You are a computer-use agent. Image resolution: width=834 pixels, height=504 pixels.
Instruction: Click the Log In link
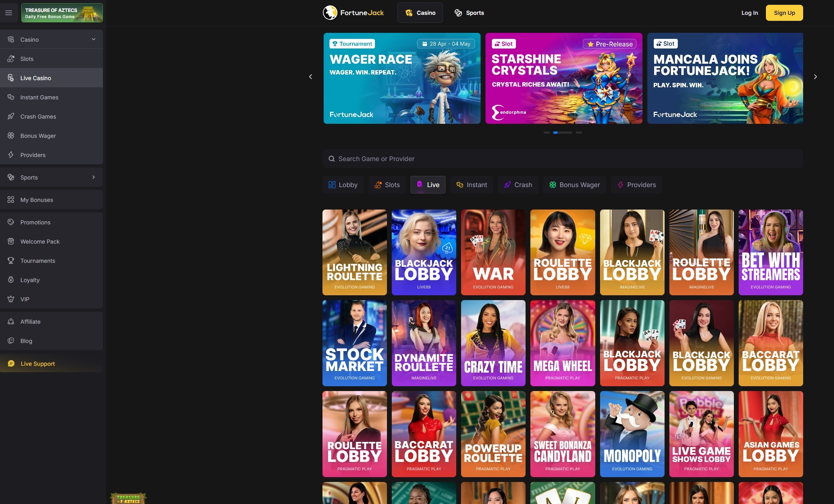[x=749, y=13]
